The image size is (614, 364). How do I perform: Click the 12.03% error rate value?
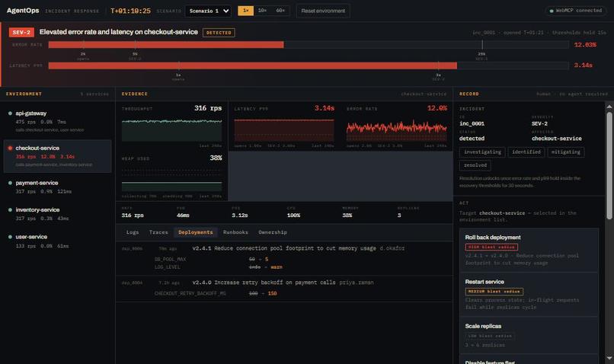[x=585, y=45]
